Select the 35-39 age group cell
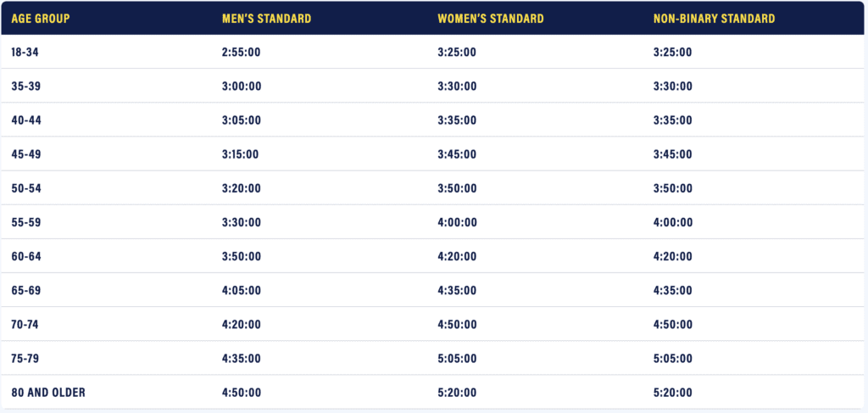Image resolution: width=868 pixels, height=413 pixels. [26, 87]
